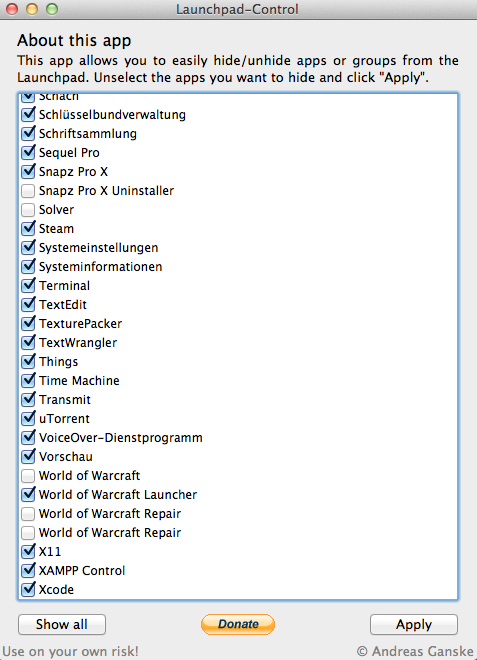Uncheck the World of Warcraft Launcher checkbox

click(28, 495)
